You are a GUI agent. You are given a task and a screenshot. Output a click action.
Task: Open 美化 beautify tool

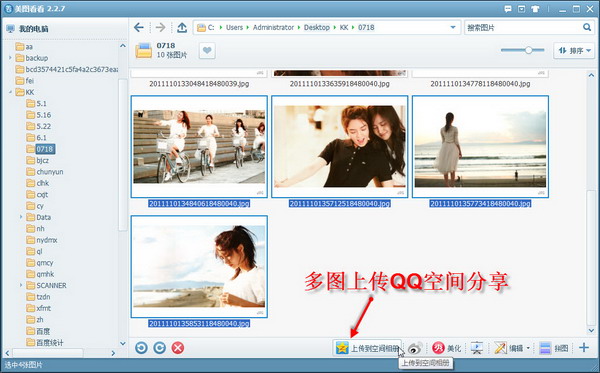(447, 348)
